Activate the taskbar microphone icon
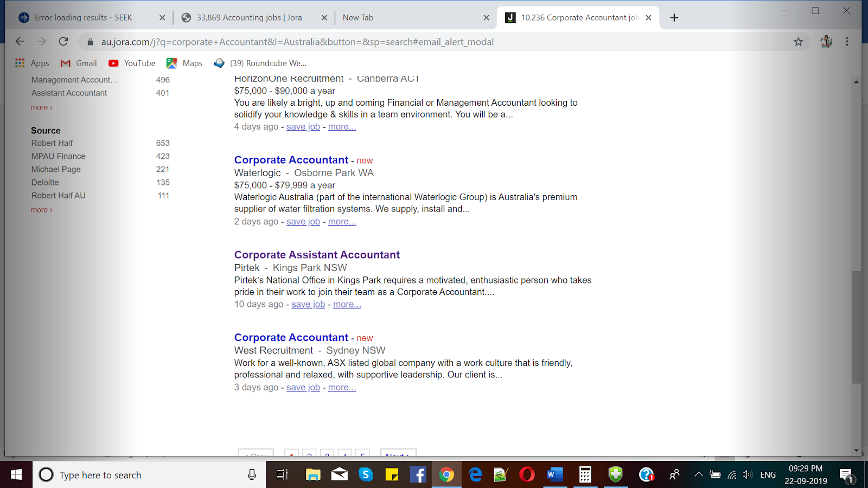The height and width of the screenshot is (488, 868). coord(252,475)
